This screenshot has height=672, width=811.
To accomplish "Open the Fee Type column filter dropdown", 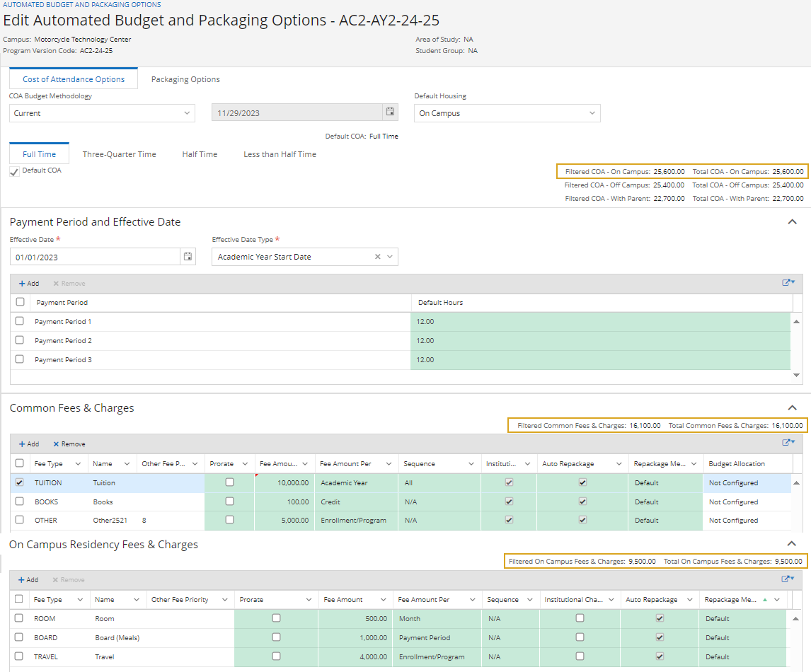I will (x=79, y=463).
